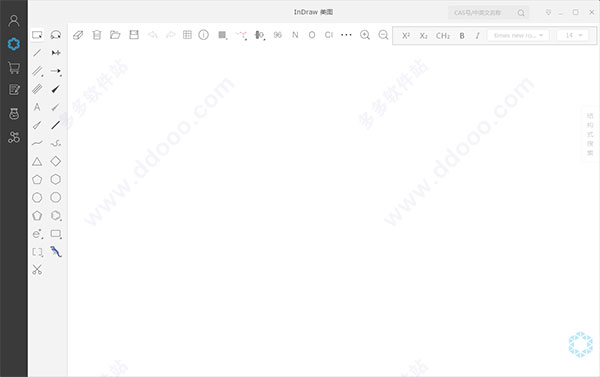This screenshot has height=377, width=600.
Task: Select the text A tool
Action: pos(37,107)
